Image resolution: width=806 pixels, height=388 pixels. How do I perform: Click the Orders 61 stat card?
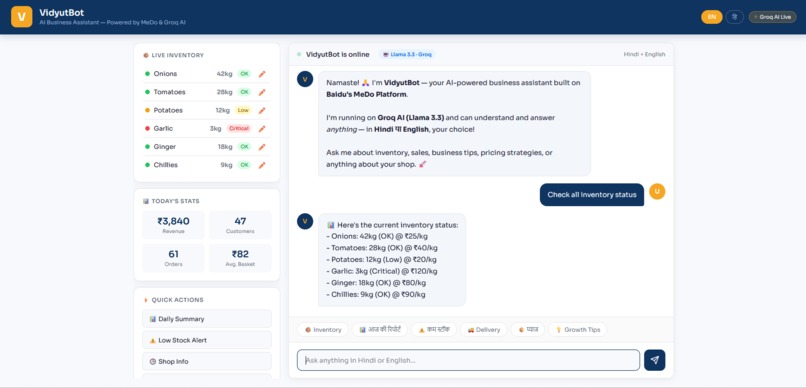pos(173,258)
